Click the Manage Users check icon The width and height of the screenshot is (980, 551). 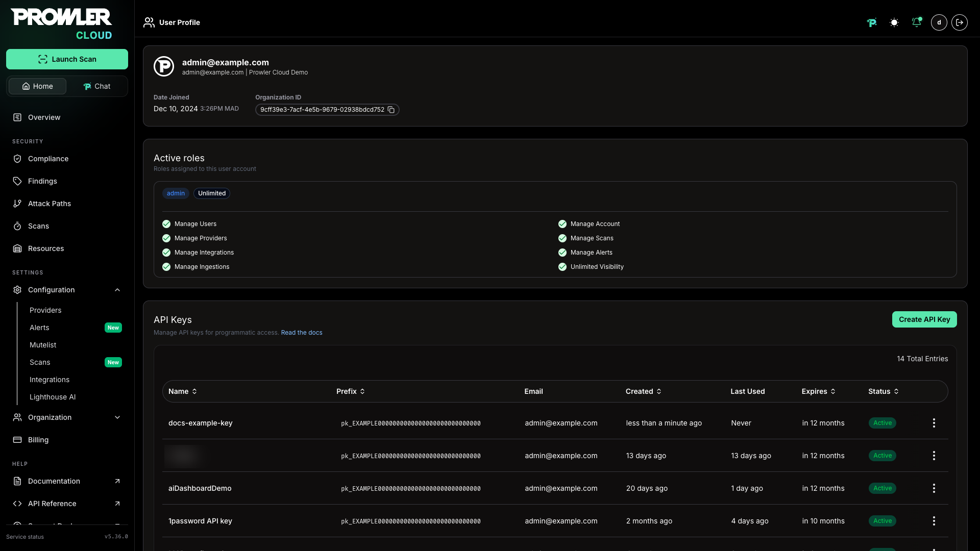point(166,224)
